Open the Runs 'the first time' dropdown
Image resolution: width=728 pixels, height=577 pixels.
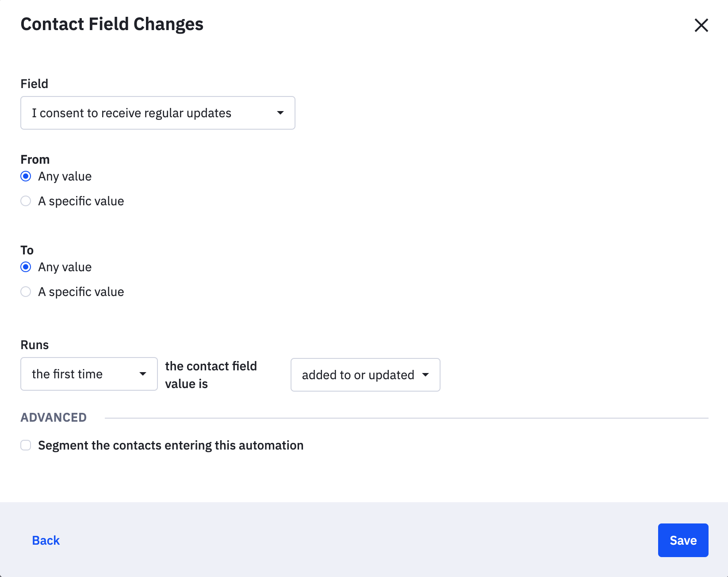89,374
